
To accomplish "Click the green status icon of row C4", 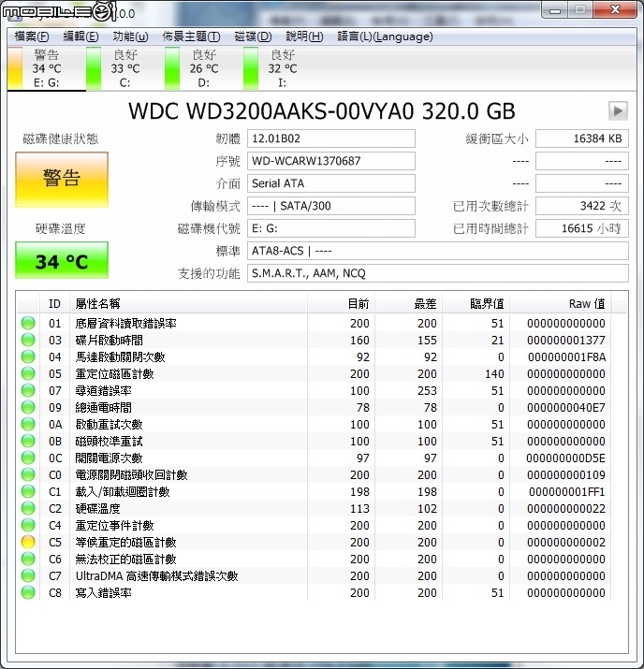I will point(28,525).
